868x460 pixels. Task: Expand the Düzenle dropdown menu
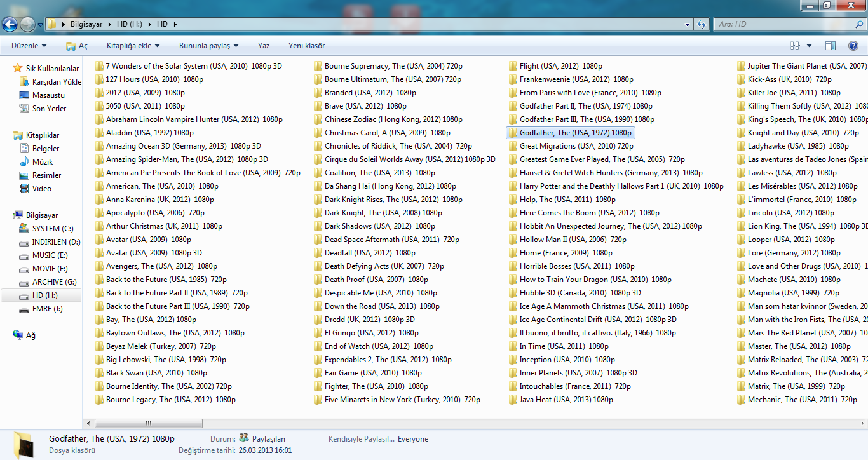29,46
